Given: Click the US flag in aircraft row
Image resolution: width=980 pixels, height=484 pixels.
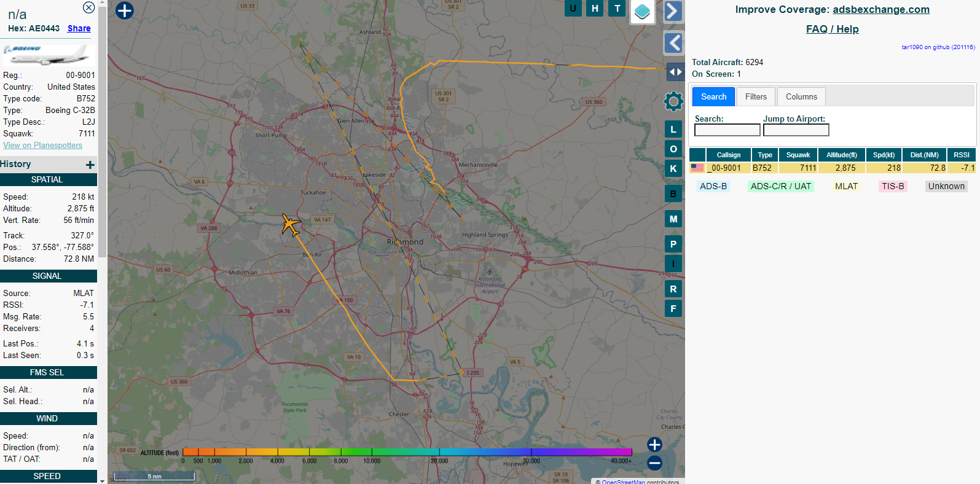Looking at the screenshot, I should (x=697, y=168).
